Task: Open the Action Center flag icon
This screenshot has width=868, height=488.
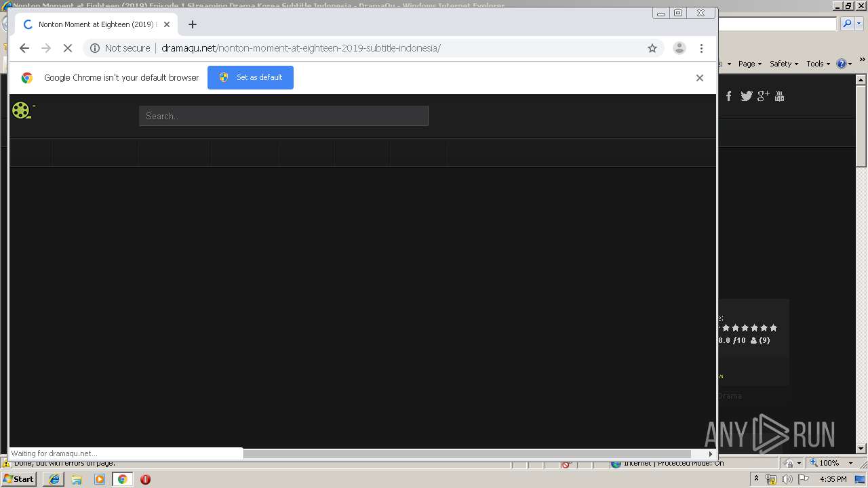Action: [804, 479]
